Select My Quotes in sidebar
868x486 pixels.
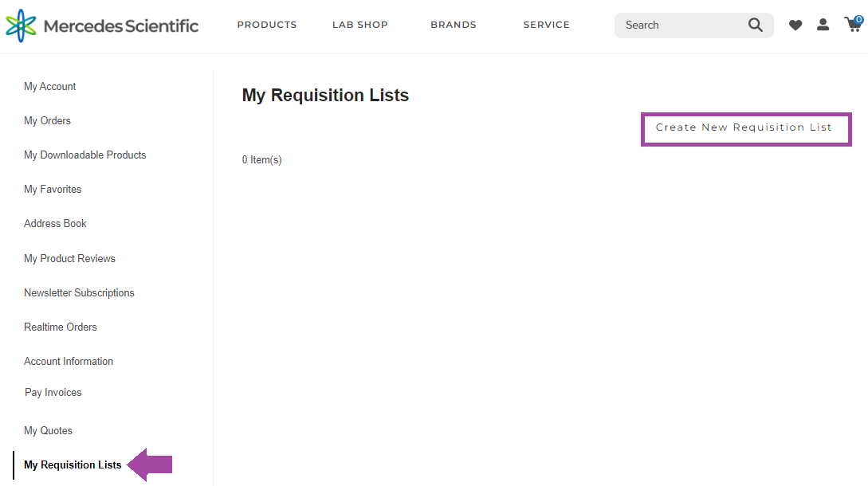pos(48,430)
